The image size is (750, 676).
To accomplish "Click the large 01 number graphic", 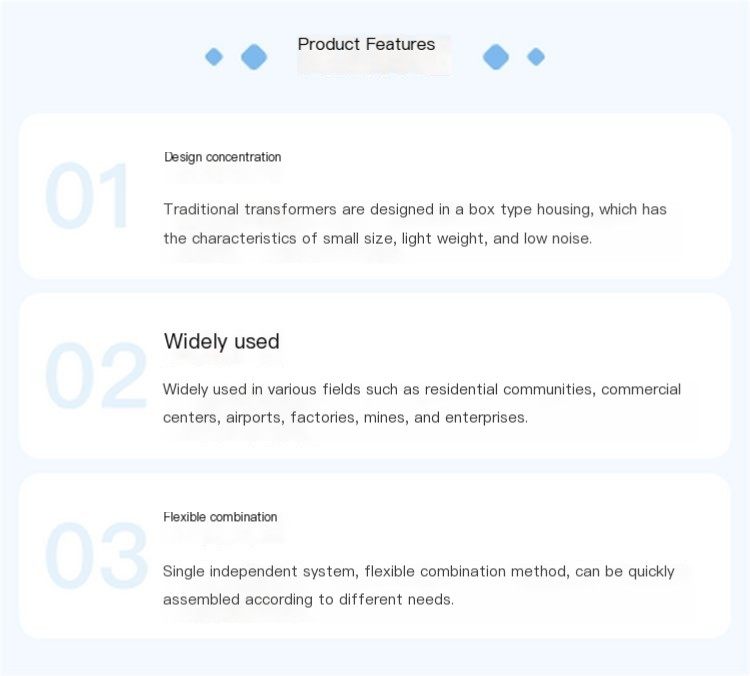I will pos(87,196).
